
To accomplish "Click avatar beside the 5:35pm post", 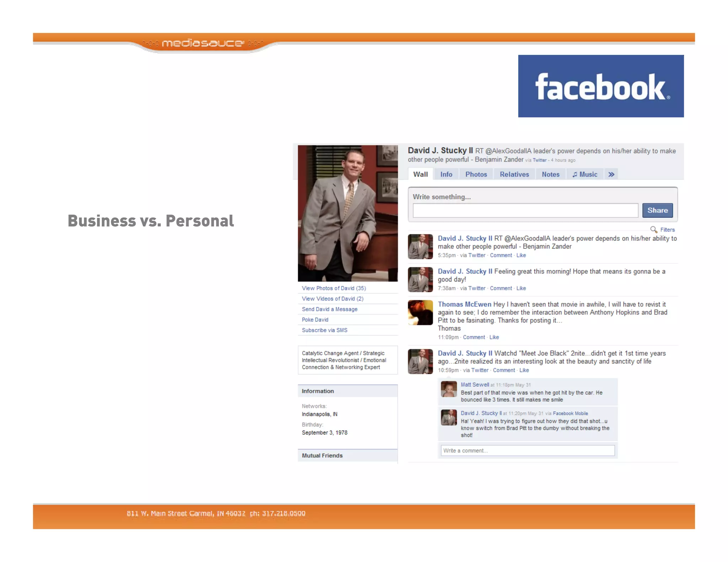I will tap(420, 247).
